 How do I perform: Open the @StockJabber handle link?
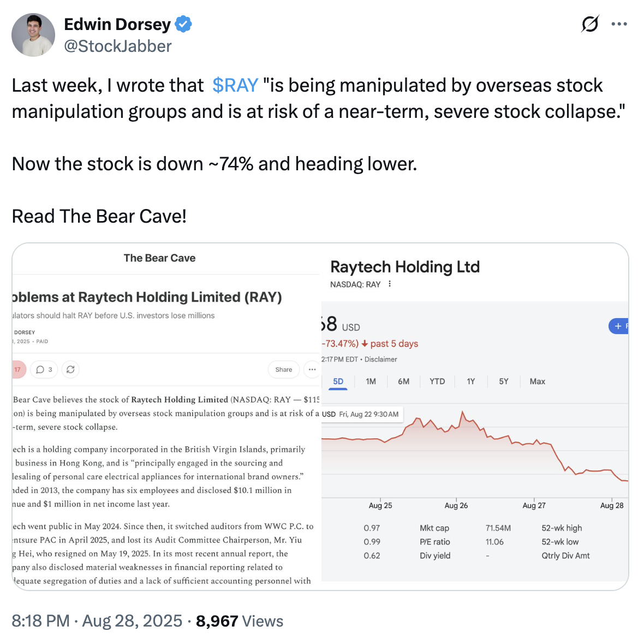coord(118,46)
